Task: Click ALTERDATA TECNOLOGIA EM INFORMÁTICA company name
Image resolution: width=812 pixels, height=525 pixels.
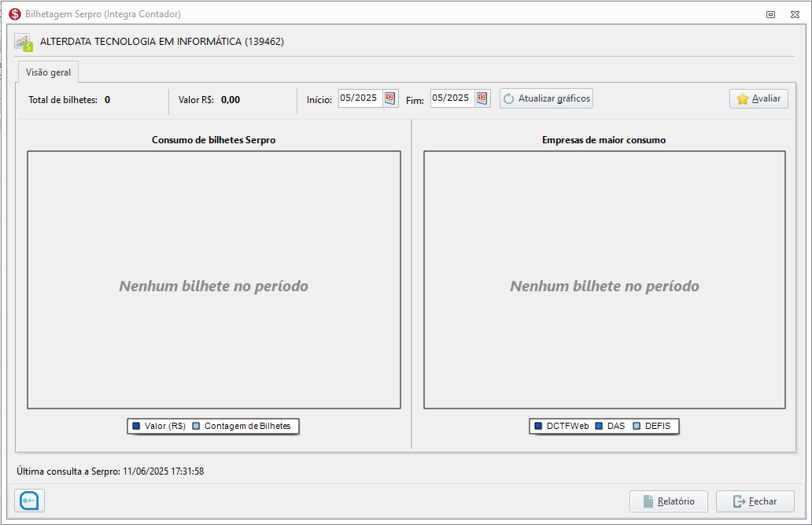Action: point(162,42)
